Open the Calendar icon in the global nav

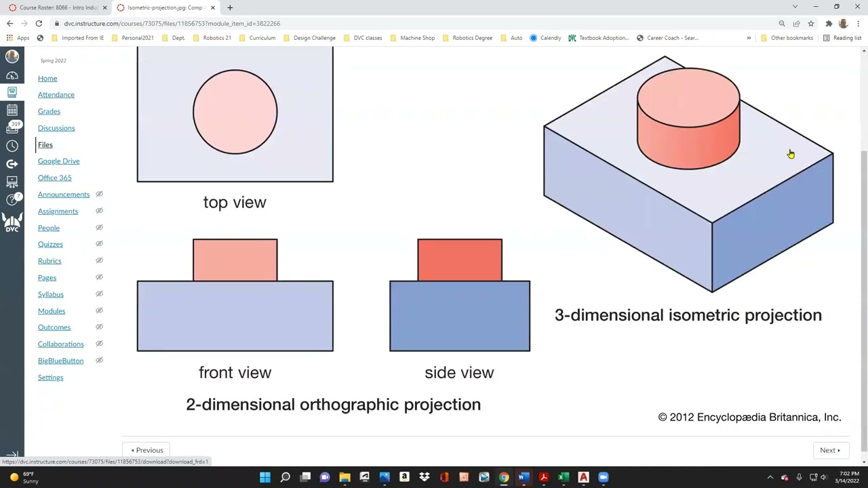(12, 110)
